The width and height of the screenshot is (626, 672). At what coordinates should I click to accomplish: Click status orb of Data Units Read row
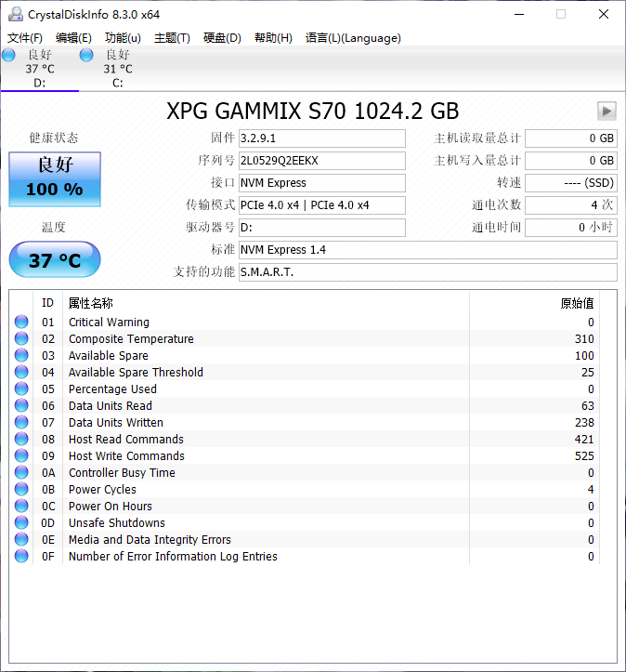tap(21, 405)
